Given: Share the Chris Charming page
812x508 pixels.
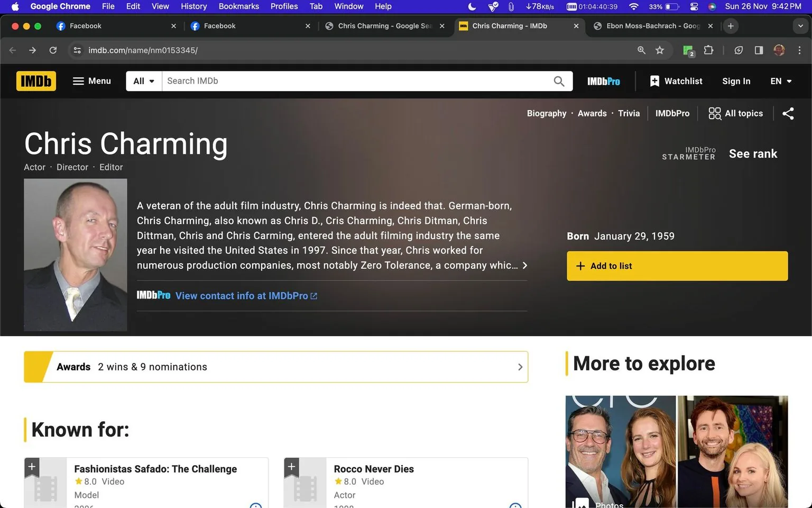Looking at the screenshot, I should pos(788,113).
